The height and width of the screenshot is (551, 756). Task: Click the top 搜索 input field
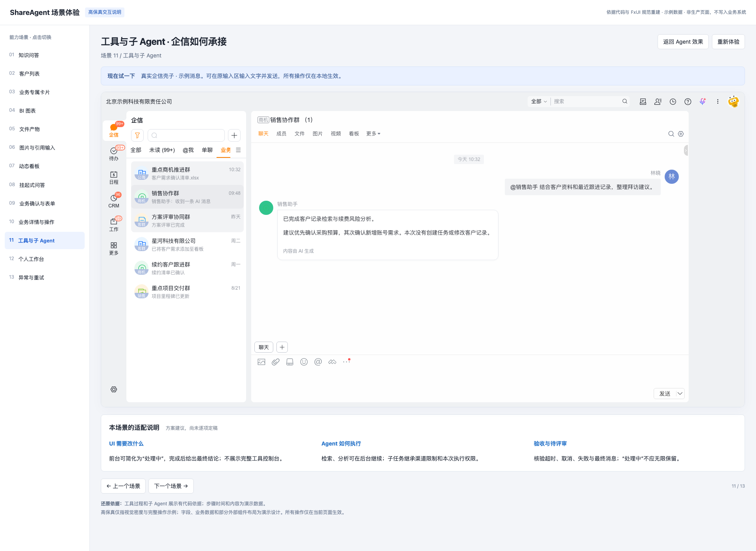pos(587,102)
